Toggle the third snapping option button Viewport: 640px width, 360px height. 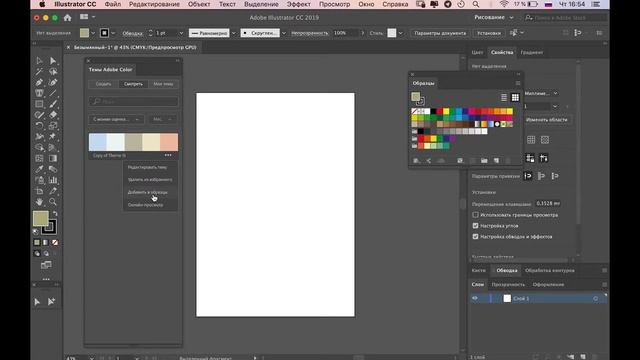pos(555,176)
